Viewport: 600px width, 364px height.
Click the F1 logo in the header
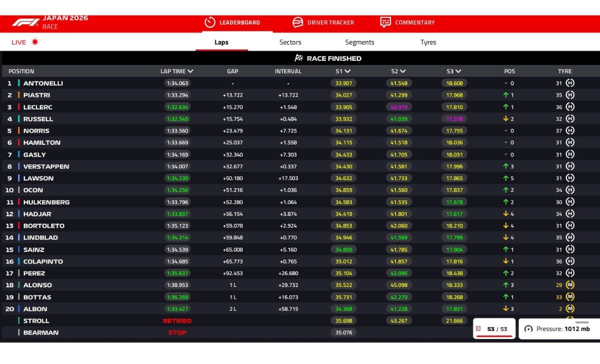click(x=25, y=22)
